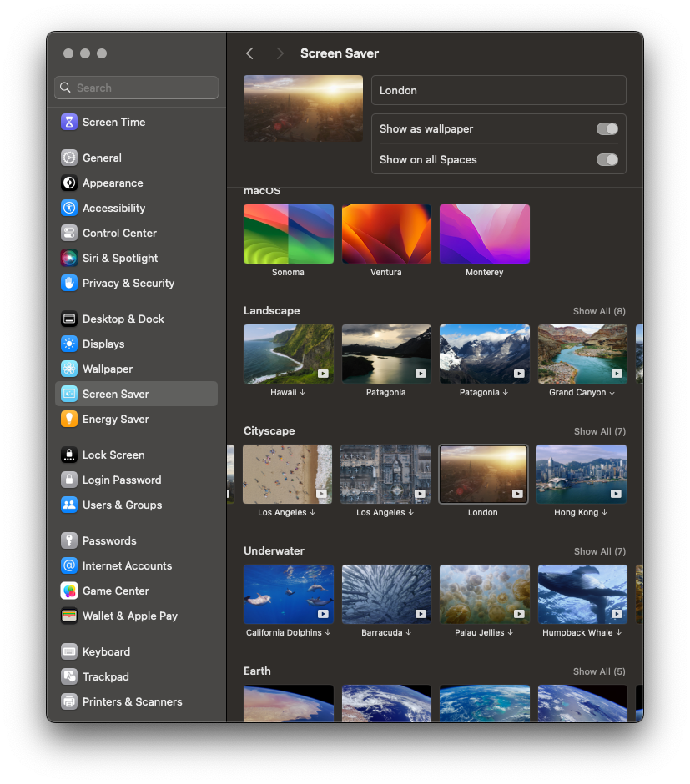Select snowy Patagonia thumbnail with download arrow

pos(485,354)
